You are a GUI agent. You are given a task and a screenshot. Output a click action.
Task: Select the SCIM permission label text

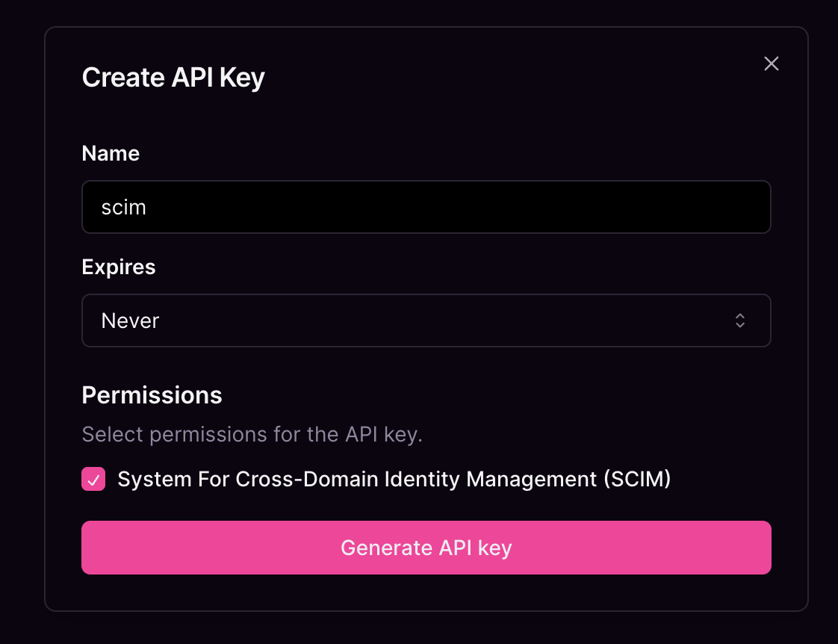pos(394,479)
